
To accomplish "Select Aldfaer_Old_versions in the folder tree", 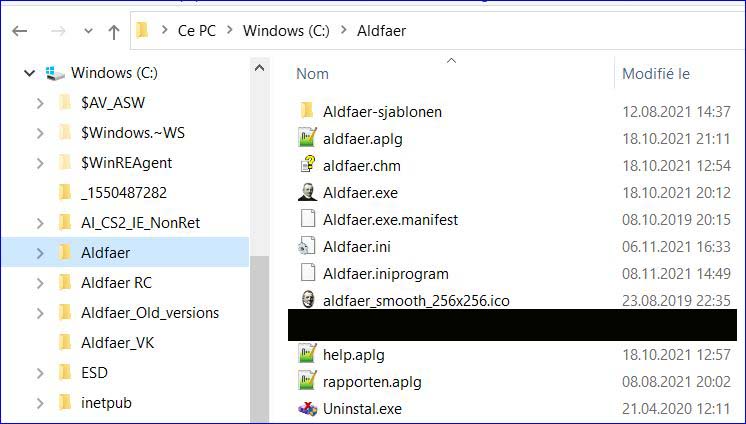I will pos(150,313).
